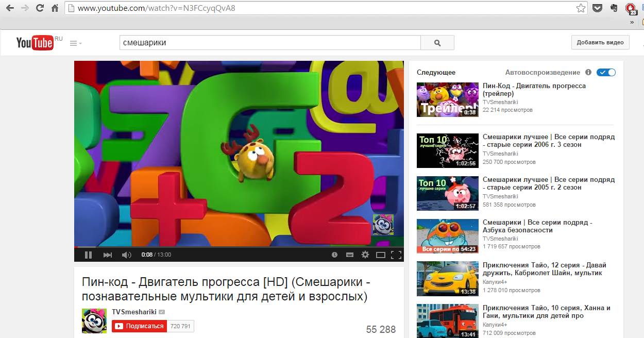Click the search field containing смешарики
Screen dimensions: 644x338
pyautogui.click(x=270, y=43)
